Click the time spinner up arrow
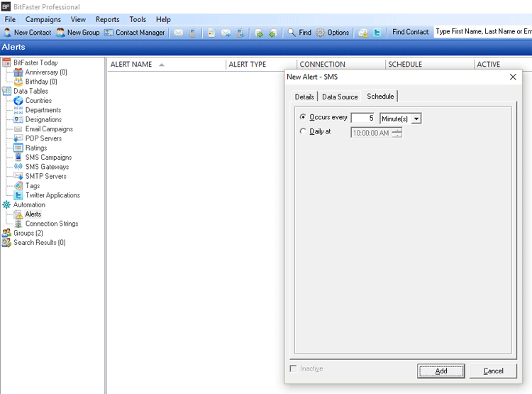Image resolution: width=532 pixels, height=394 pixels. point(397,131)
